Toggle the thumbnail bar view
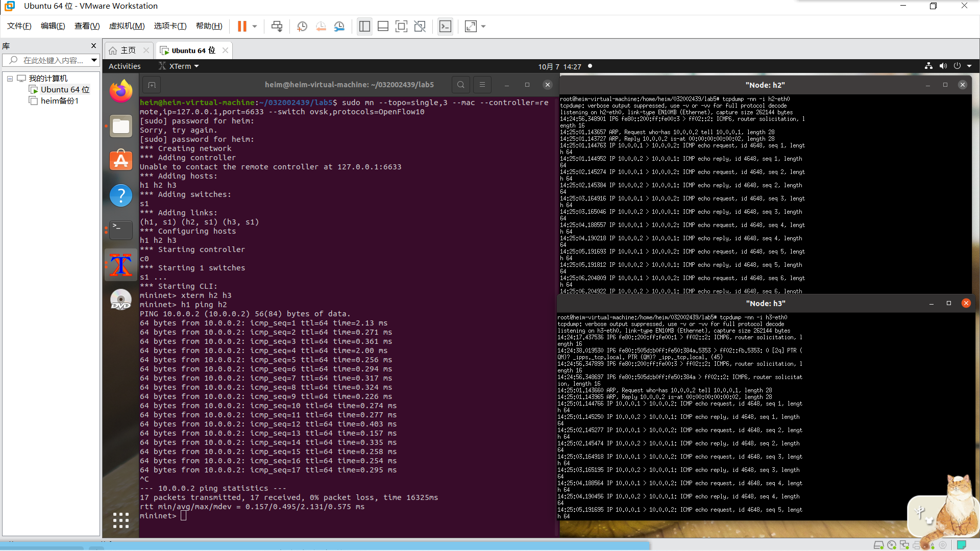Image resolution: width=980 pixels, height=551 pixels. click(x=383, y=26)
